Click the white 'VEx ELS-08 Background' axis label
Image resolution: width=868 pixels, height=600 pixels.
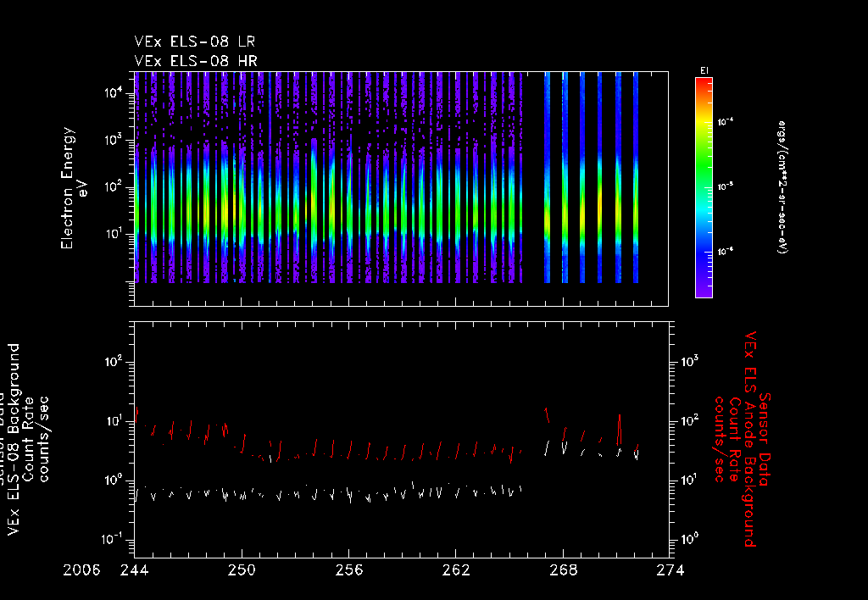click(14, 440)
